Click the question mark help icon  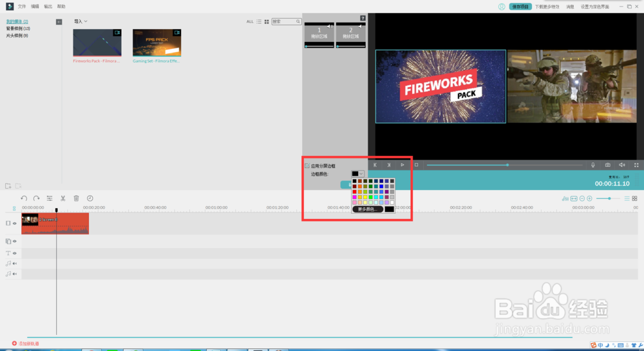363,18
